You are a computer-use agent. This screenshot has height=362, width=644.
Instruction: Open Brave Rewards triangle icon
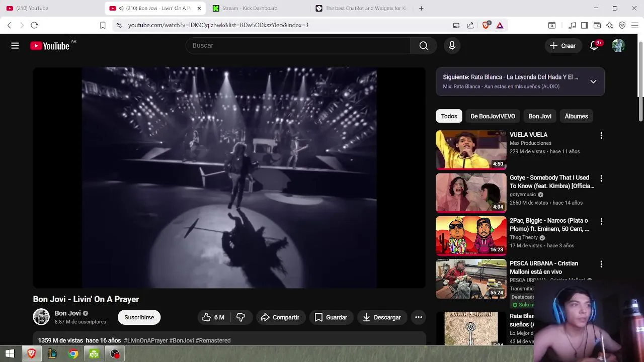pyautogui.click(x=500, y=25)
